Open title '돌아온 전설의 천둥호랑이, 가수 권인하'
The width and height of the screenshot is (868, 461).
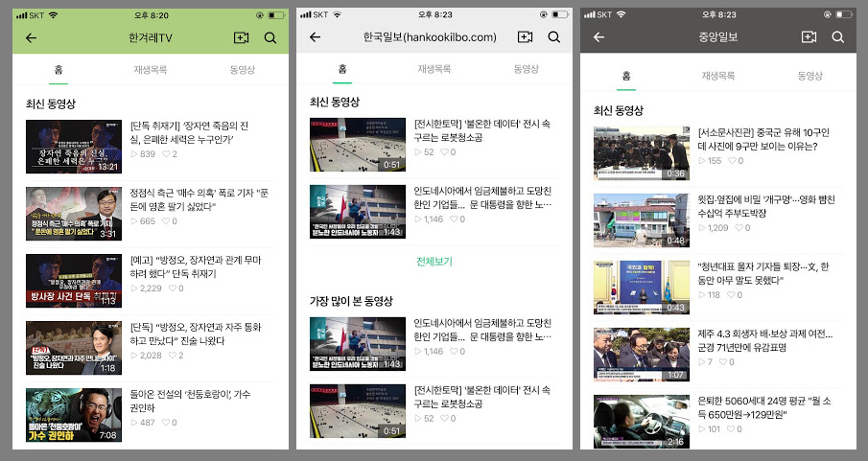[190, 401]
